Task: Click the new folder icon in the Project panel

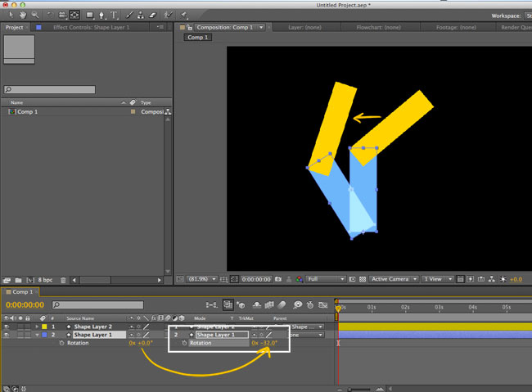Action: click(18, 280)
